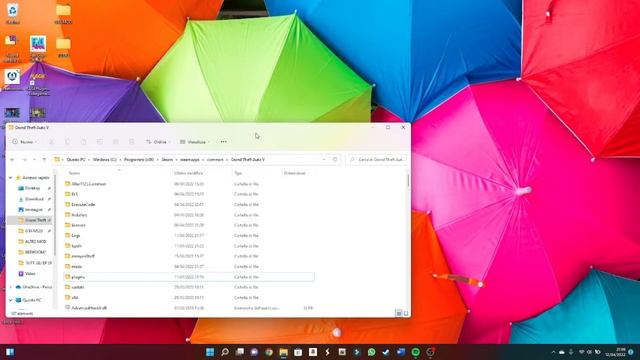Switch to large thumbnails view toggle
The height and width of the screenshot is (360, 640).
coord(406,313)
